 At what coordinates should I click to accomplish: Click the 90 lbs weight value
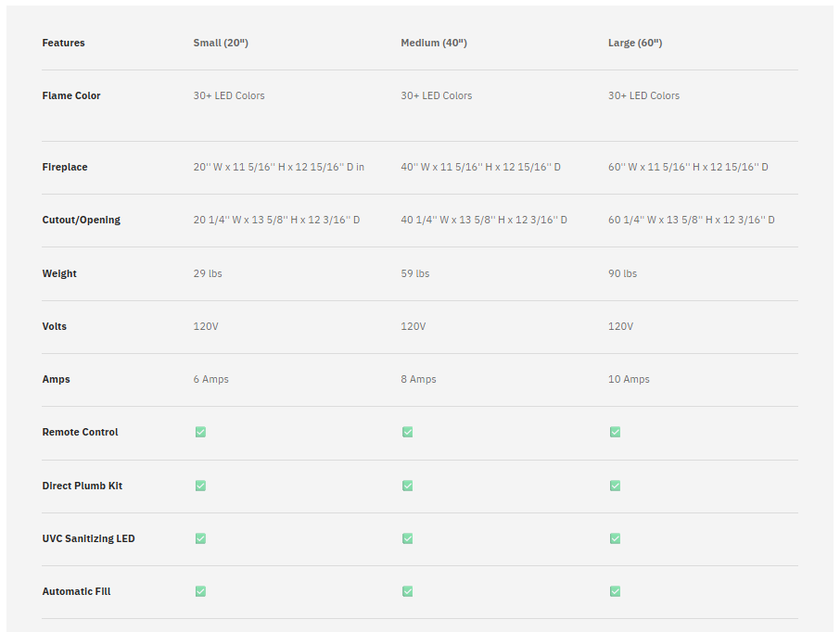622,273
